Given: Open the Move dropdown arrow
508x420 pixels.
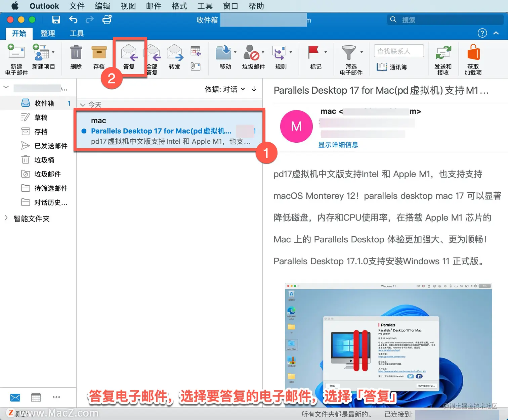Looking at the screenshot, I should 235,52.
